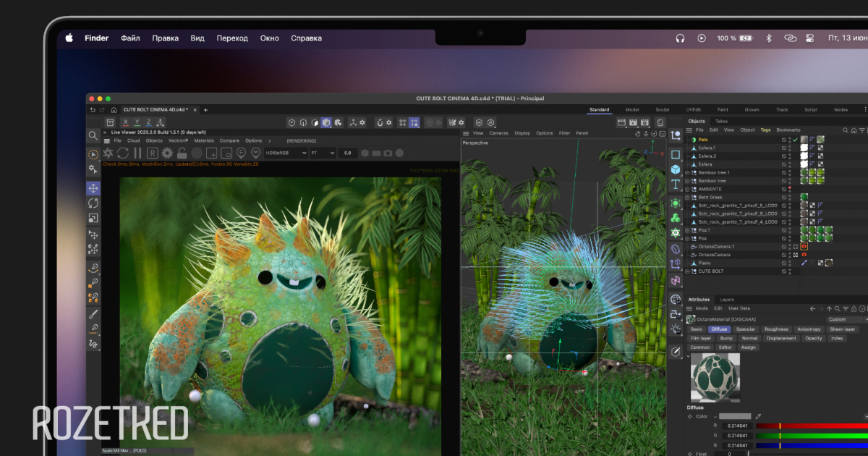Click the 0.9 value field in Live Viewer

pyautogui.click(x=348, y=153)
